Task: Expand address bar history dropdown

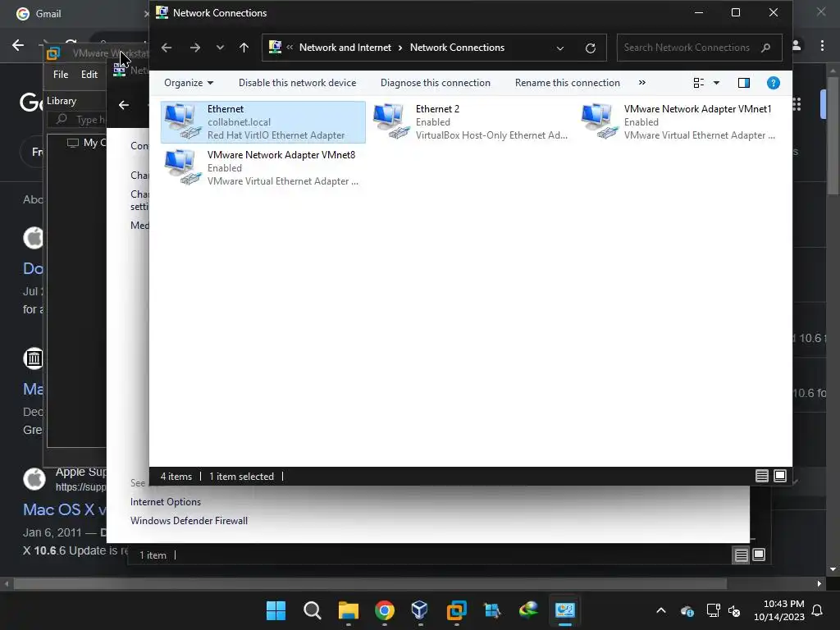Action: coord(560,48)
